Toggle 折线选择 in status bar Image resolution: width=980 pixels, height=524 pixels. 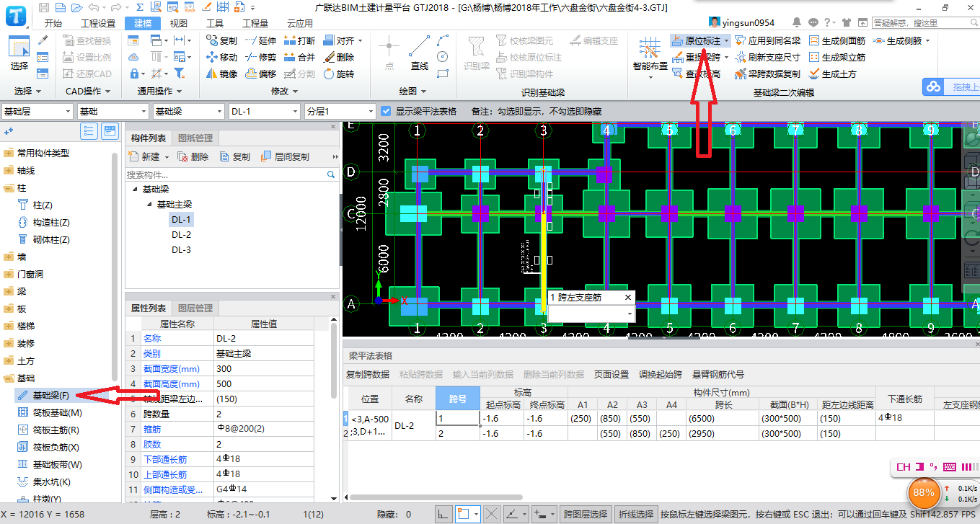(635, 514)
